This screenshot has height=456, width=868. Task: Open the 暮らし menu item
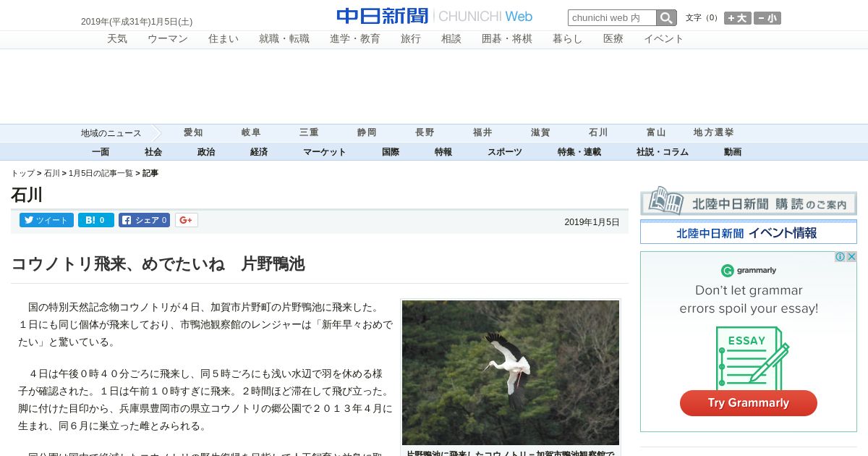pos(568,39)
